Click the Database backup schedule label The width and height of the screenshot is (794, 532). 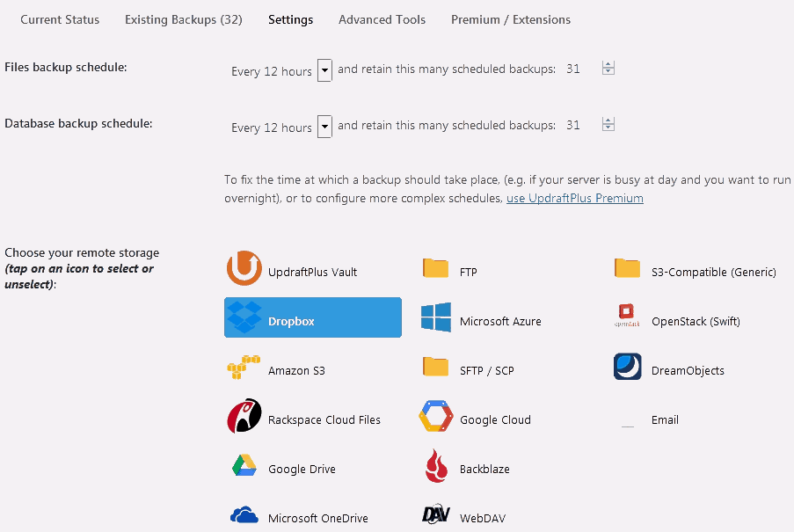pyautogui.click(x=78, y=123)
